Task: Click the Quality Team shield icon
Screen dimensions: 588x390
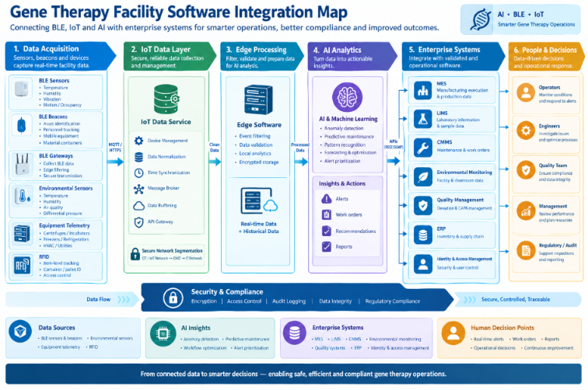Action: [526, 170]
